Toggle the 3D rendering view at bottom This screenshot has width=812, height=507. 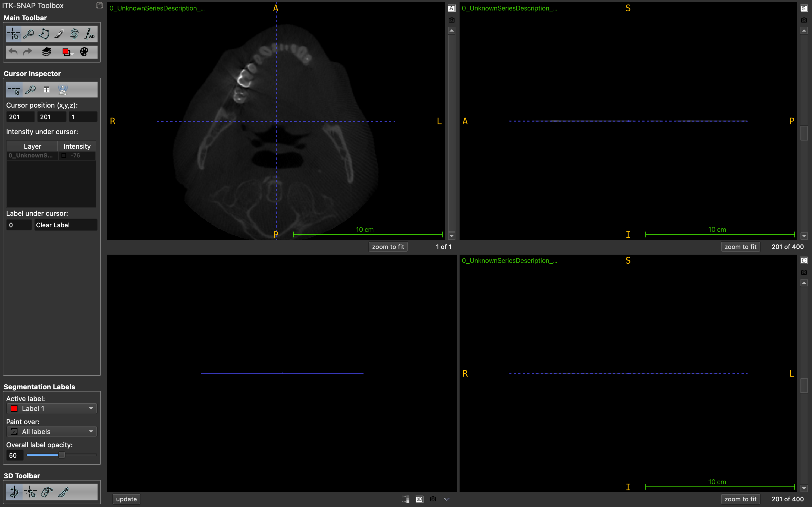[x=419, y=499]
